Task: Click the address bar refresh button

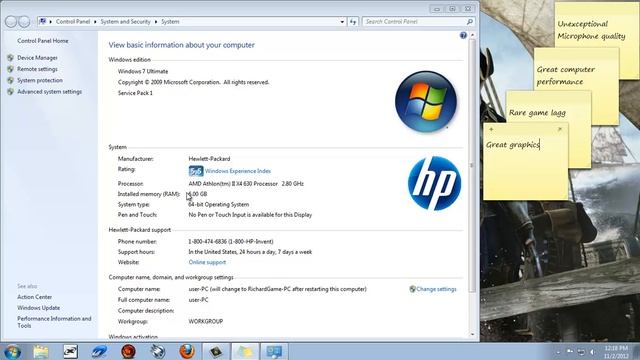Action: coord(353,22)
